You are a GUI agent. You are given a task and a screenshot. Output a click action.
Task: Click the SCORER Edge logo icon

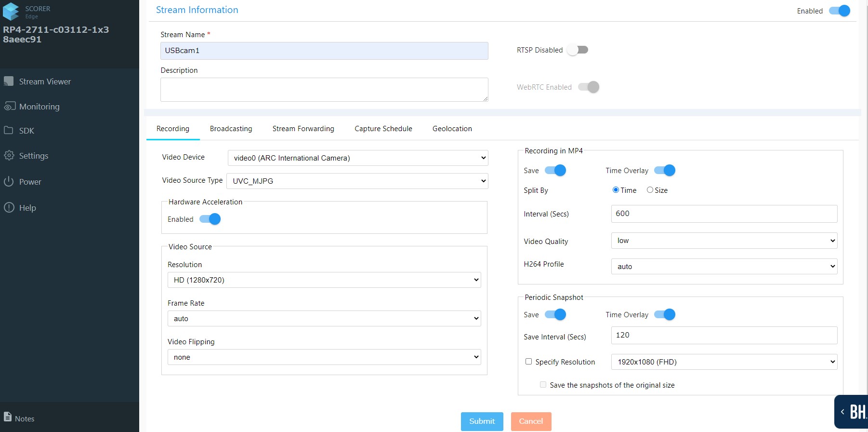pyautogui.click(x=11, y=11)
